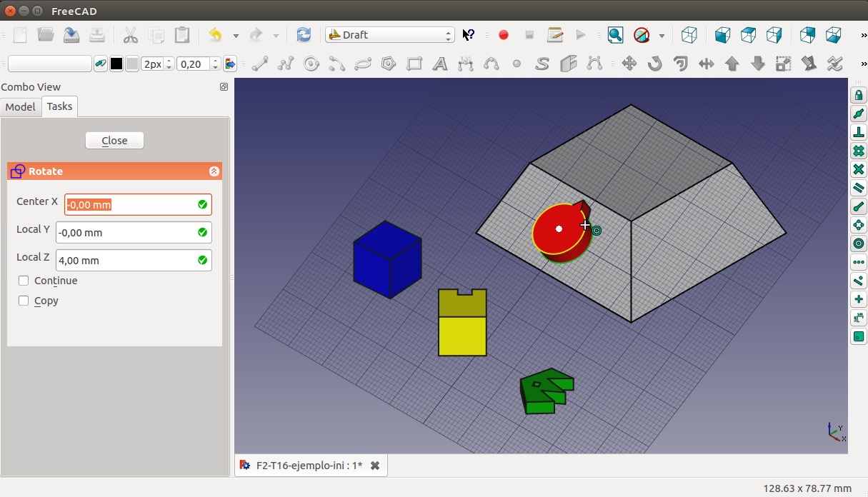868x497 pixels.
Task: Select the Draft Text tool
Action: click(x=440, y=64)
